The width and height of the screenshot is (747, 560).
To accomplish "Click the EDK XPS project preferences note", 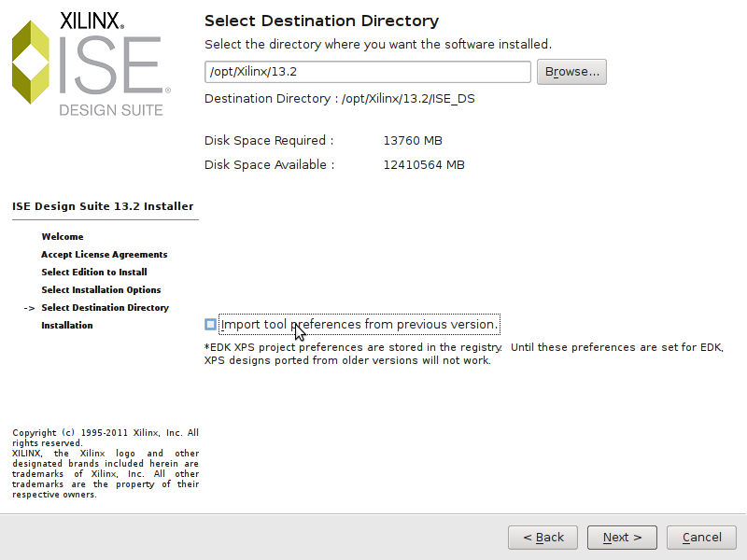I will pos(464,354).
